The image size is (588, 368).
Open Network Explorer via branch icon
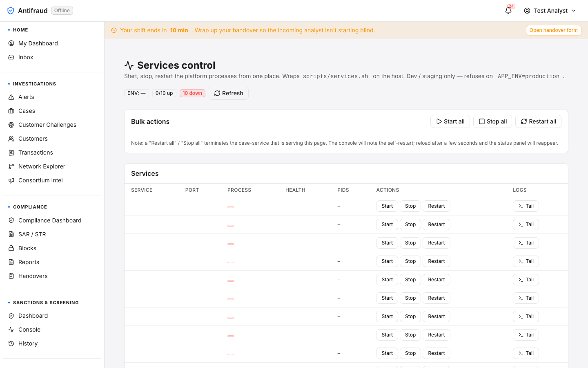[11, 166]
